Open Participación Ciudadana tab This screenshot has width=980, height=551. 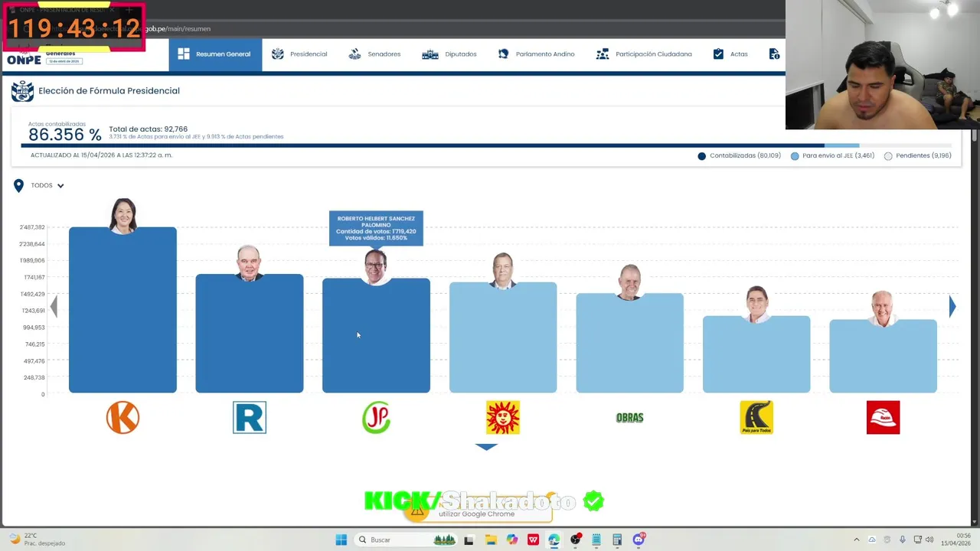[x=644, y=54]
